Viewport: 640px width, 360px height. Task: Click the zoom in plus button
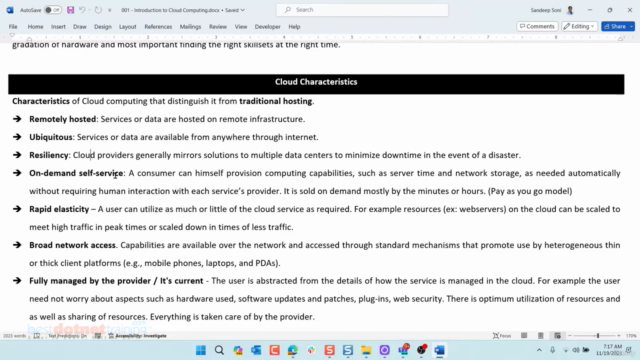[x=619, y=336]
